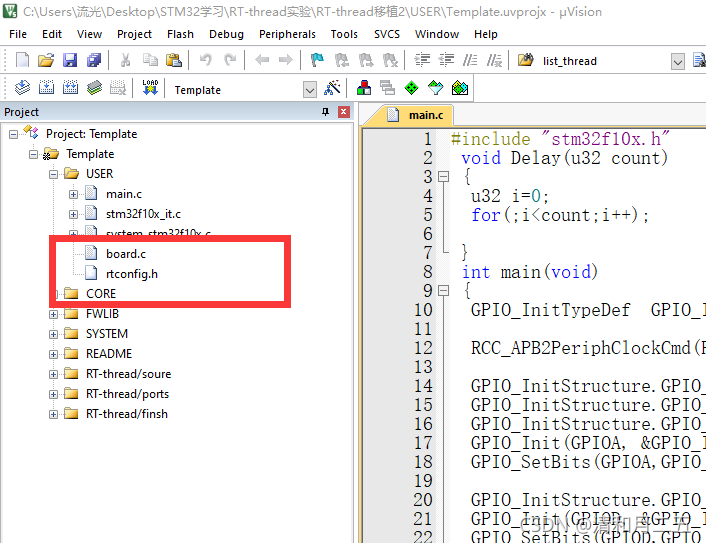Close the Project panel
706x543 pixels.
(344, 112)
